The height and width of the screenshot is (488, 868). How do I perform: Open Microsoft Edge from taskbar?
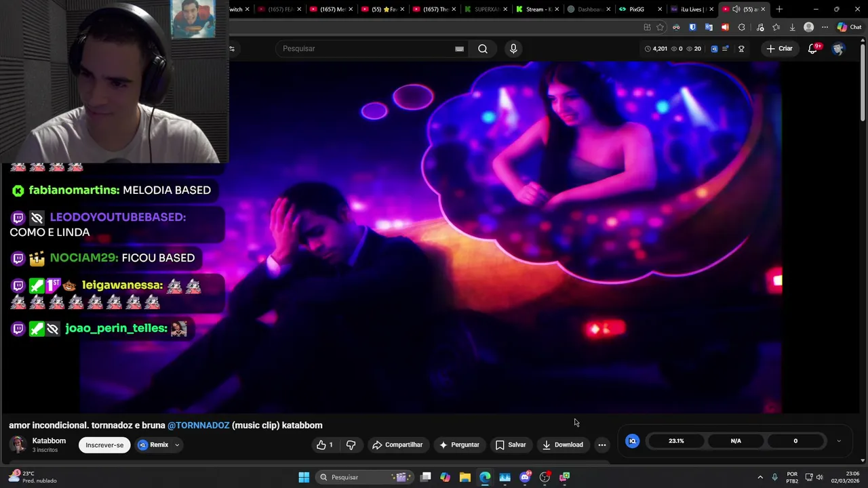(x=485, y=477)
